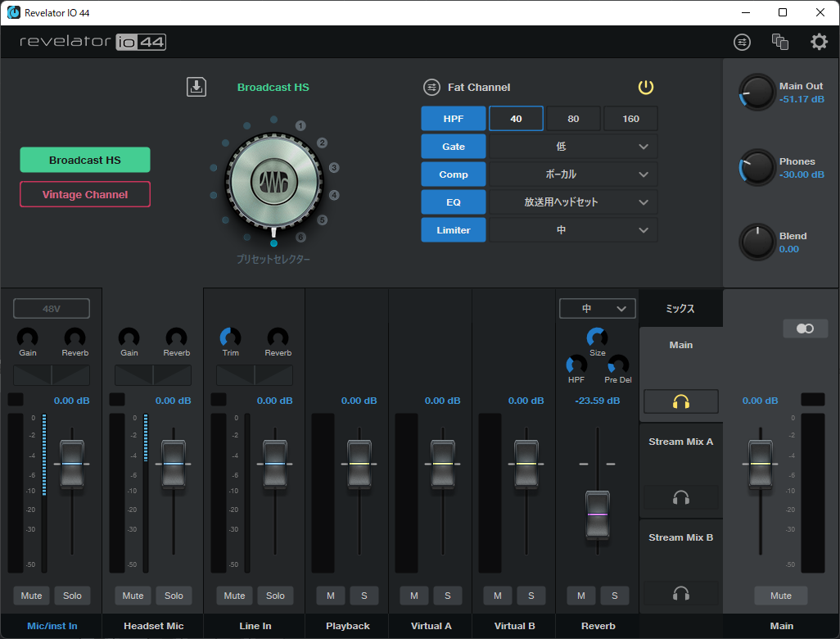The width and height of the screenshot is (840, 639).
Task: Expand the Gate preset dropdown
Action: pos(573,147)
